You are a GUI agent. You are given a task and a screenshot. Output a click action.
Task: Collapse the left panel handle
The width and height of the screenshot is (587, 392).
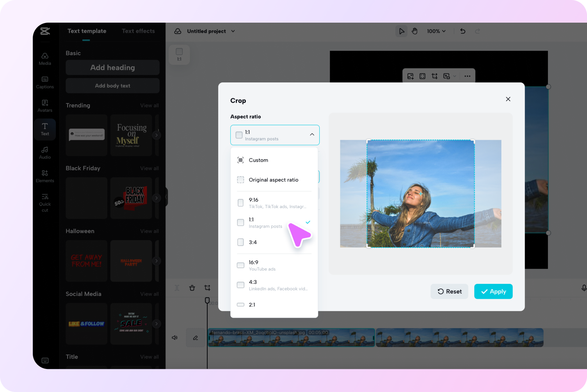[x=167, y=197]
